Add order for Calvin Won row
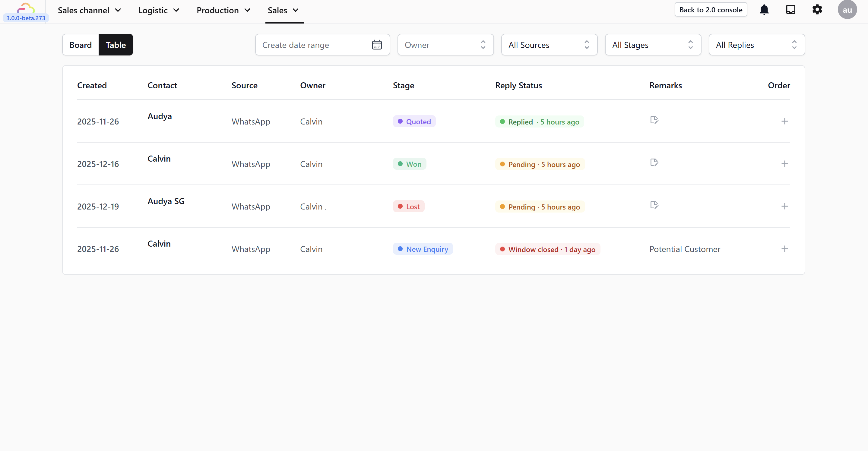Viewport: 868px width, 451px height. point(784,164)
